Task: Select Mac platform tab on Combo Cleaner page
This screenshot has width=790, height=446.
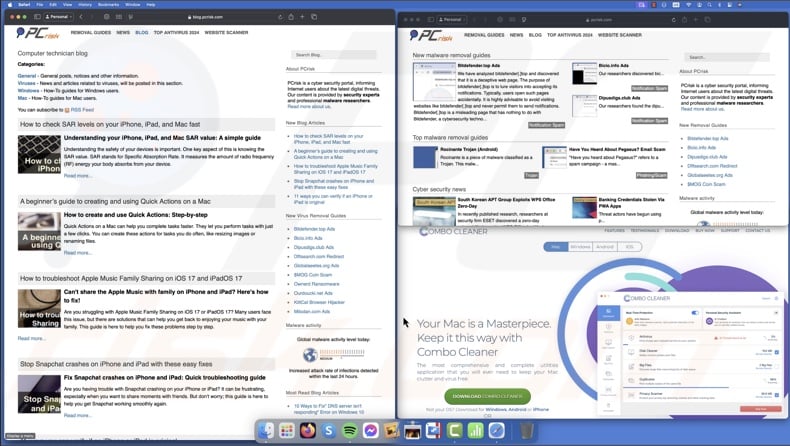Action: (x=556, y=247)
